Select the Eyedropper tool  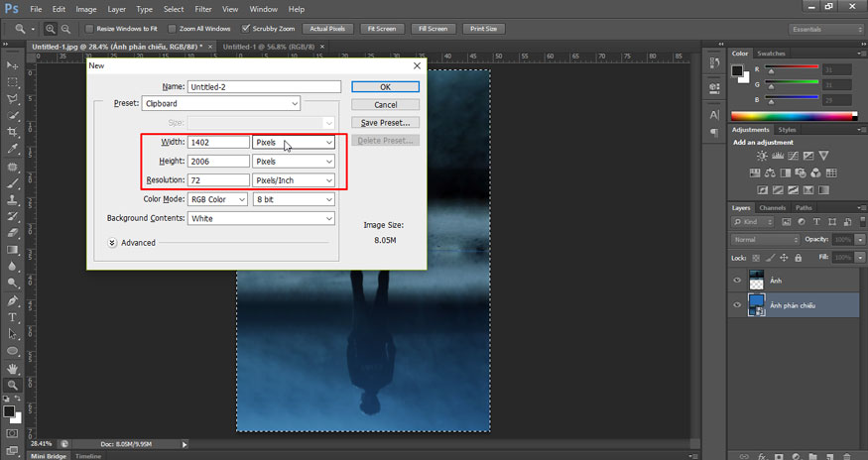(12, 149)
